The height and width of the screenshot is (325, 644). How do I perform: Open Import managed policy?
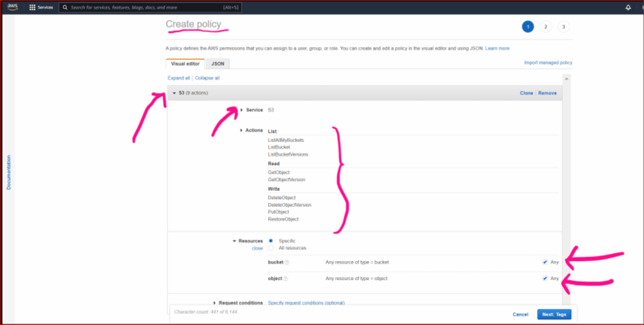(548, 63)
